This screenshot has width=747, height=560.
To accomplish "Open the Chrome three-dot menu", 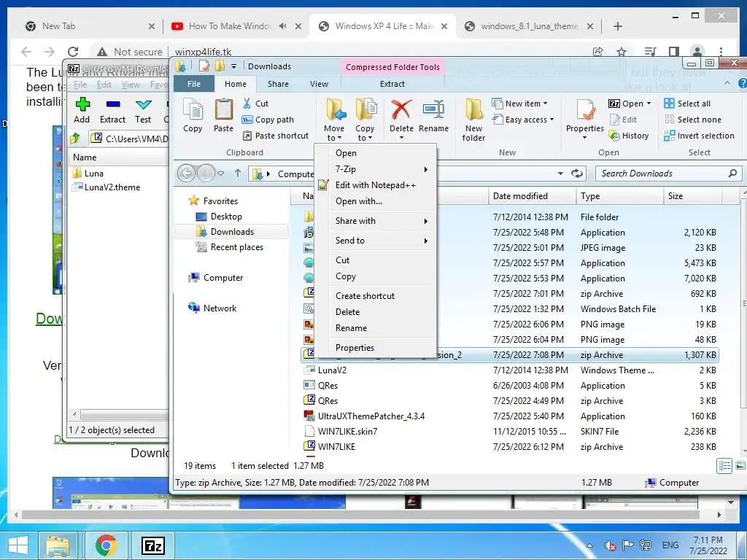I will pyautogui.click(x=721, y=52).
